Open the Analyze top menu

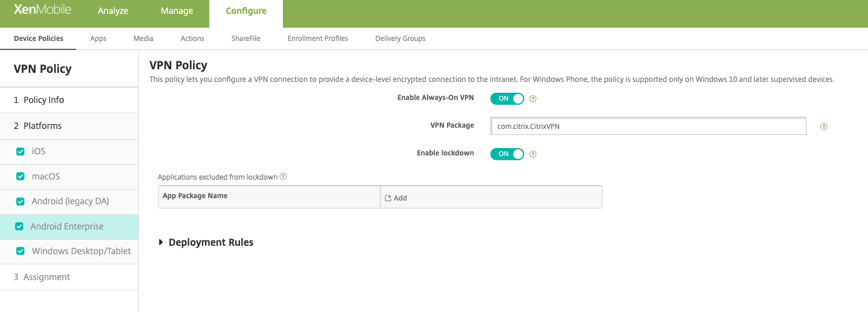(x=113, y=11)
